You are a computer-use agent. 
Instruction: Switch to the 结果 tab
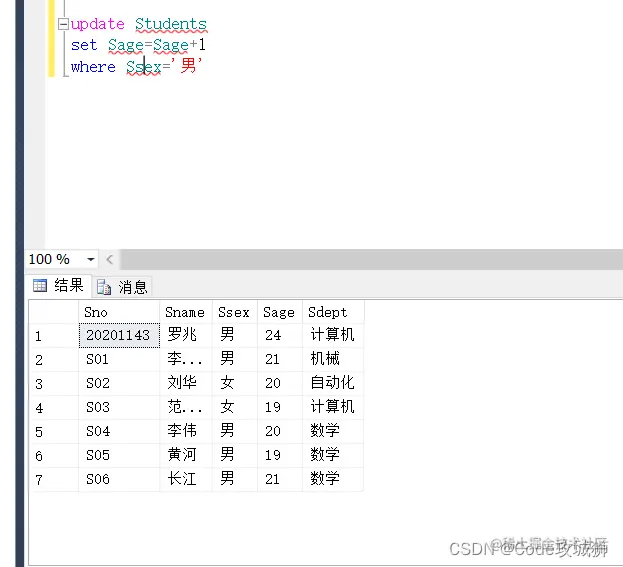pos(58,285)
